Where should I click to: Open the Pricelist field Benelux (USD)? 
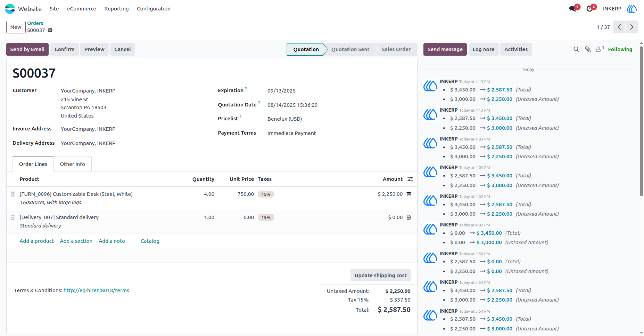point(285,119)
